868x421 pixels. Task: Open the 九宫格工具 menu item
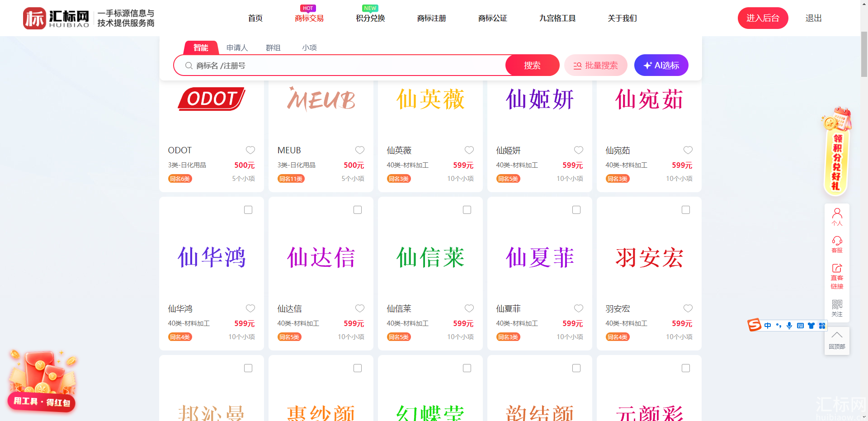tap(557, 18)
